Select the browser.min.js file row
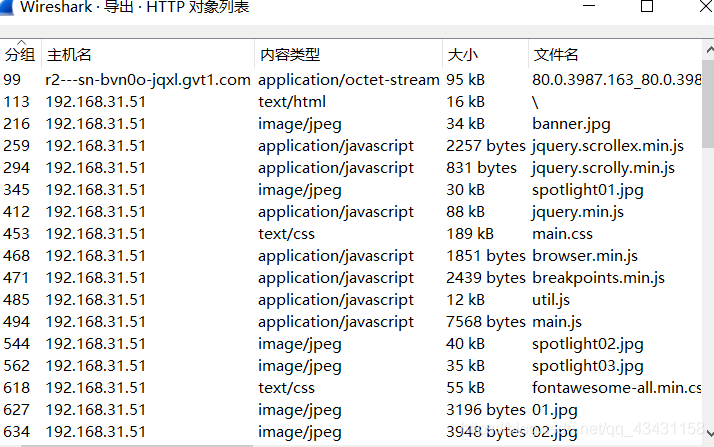Screen dimensions: 714x447 click(351, 255)
